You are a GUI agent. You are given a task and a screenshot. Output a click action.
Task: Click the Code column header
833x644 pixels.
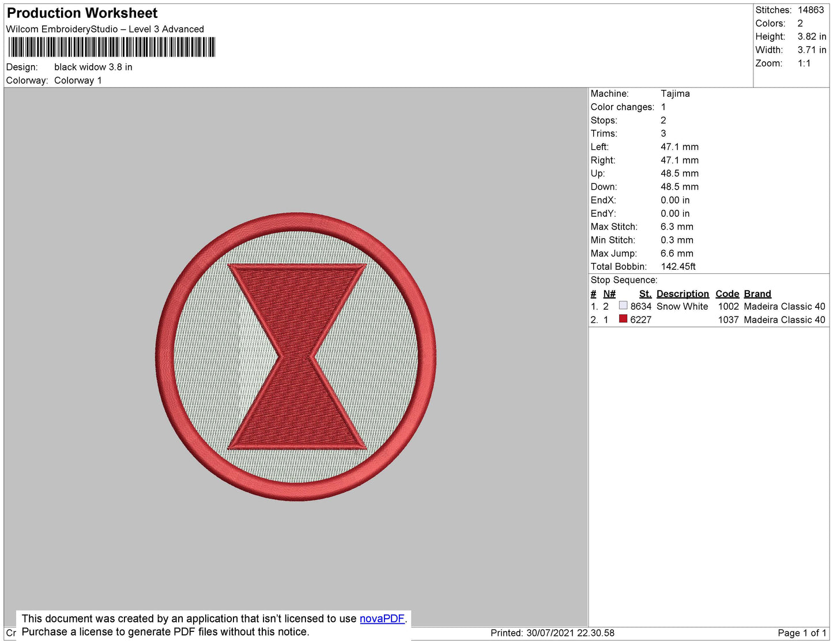(x=728, y=294)
